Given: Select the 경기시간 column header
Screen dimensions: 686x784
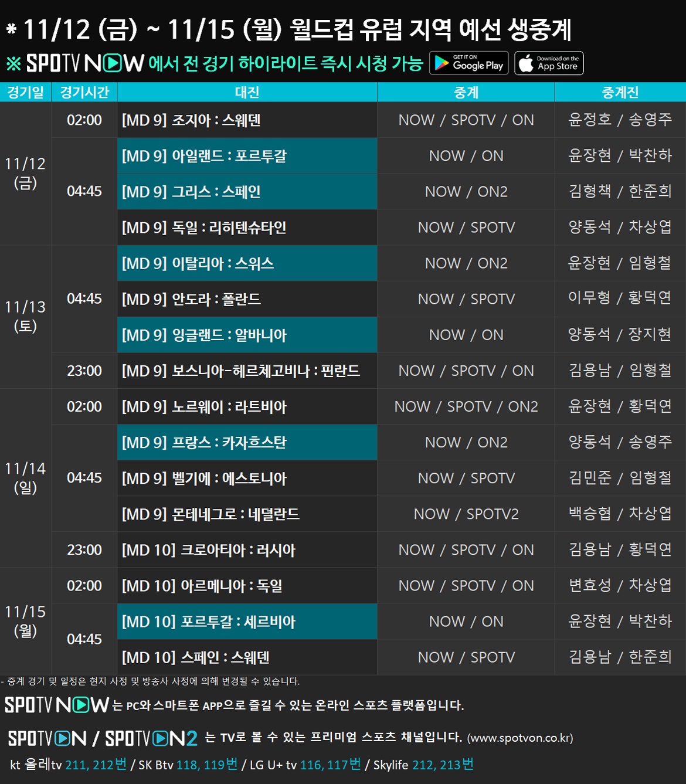Looking at the screenshot, I should [84, 92].
